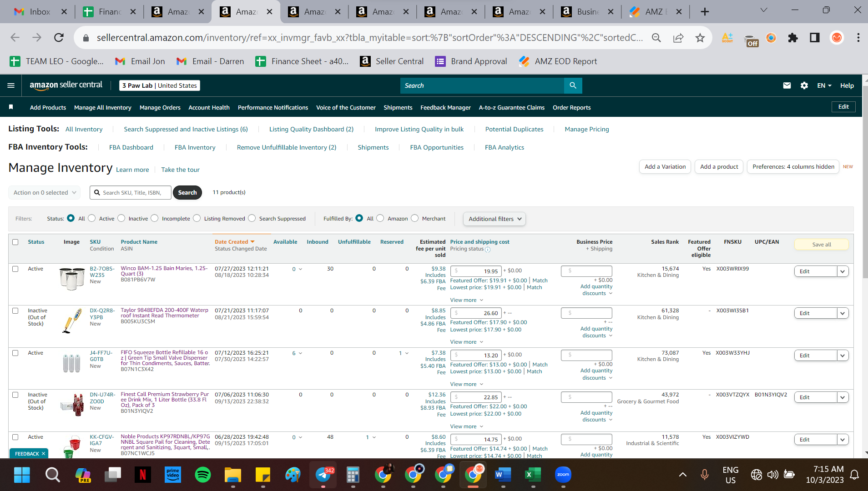Check the Winco BAM-1.25 row checkbox
This screenshot has width=868, height=491.
click(x=15, y=269)
